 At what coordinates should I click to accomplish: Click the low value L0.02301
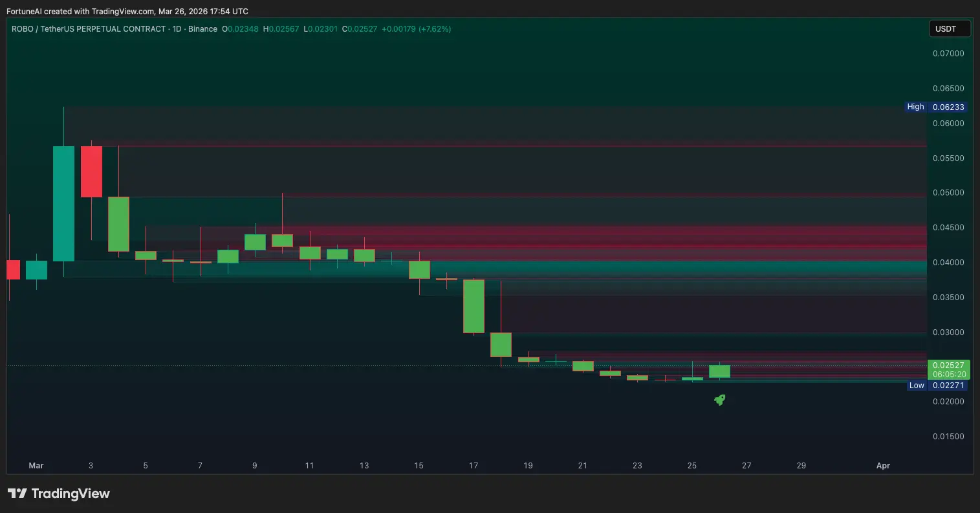click(x=320, y=29)
